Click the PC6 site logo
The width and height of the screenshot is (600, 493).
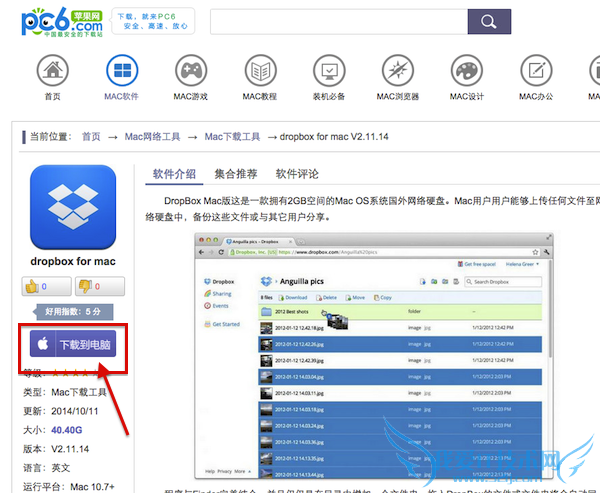[x=62, y=21]
